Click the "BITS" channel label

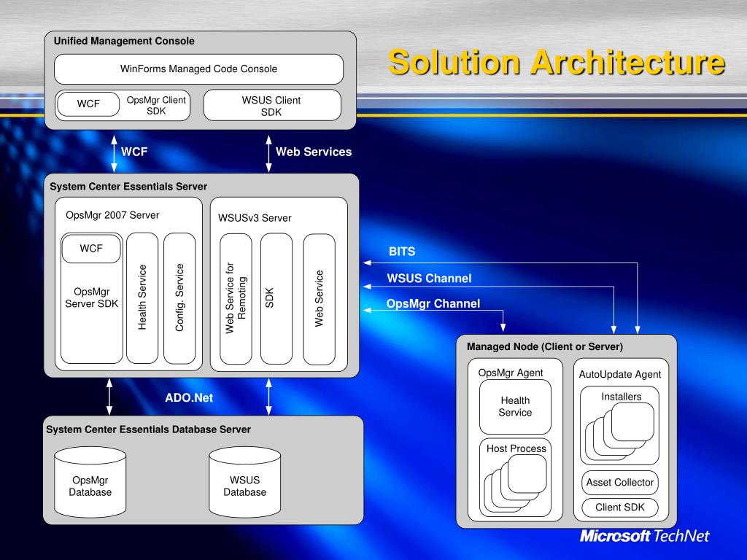point(402,252)
